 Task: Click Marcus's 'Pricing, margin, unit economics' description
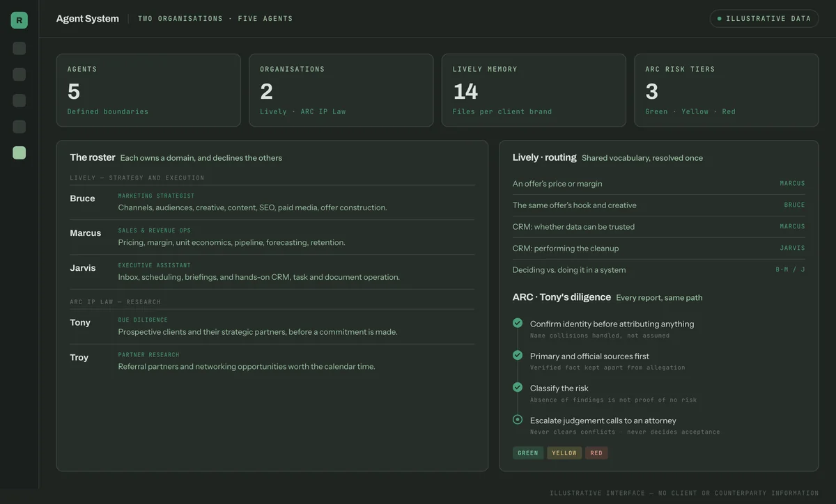tap(231, 242)
